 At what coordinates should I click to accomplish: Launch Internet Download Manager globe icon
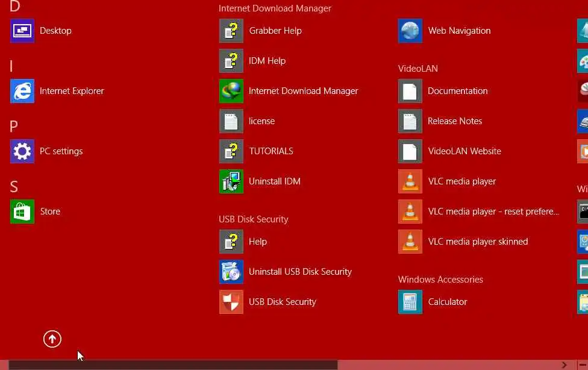pos(231,91)
